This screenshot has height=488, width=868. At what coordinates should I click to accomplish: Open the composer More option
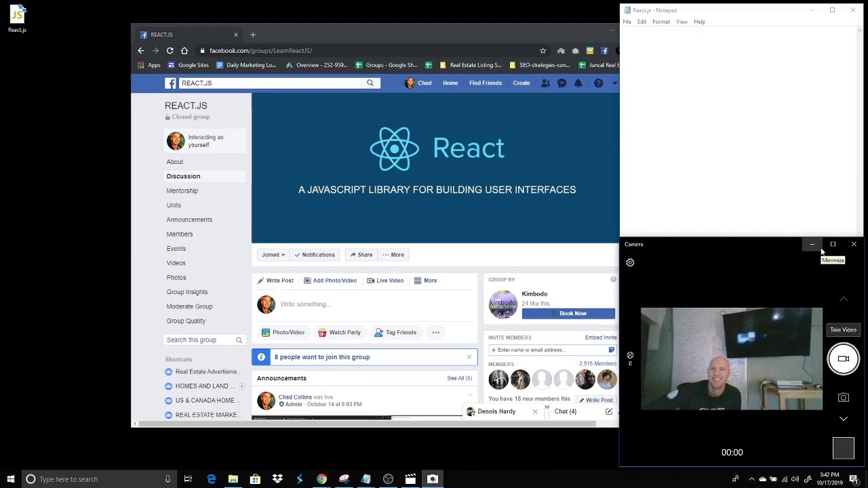[x=426, y=281]
